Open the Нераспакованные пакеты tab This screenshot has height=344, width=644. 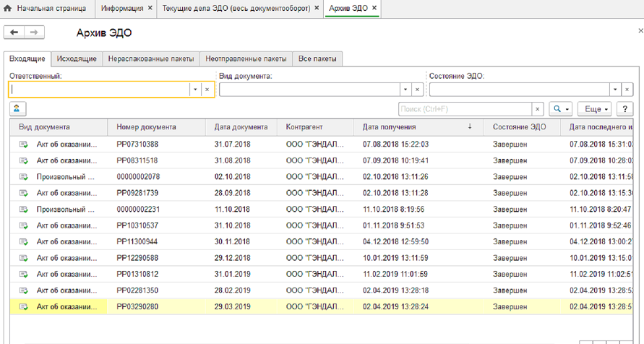(x=150, y=59)
